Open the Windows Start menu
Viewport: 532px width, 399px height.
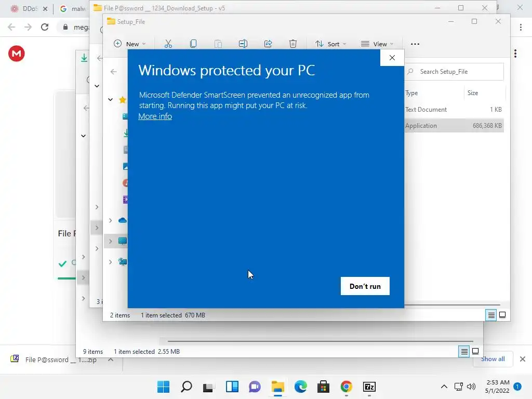pos(163,387)
